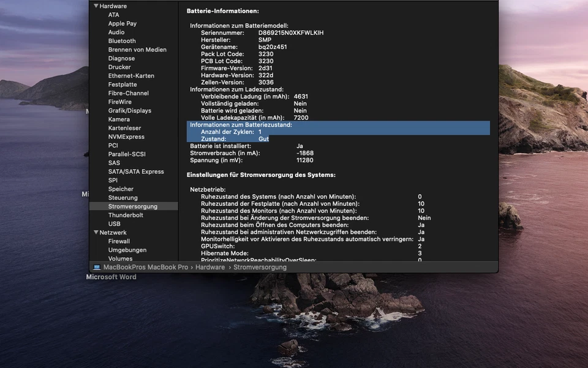The height and width of the screenshot is (368, 588).
Task: Open the Kartenleser entry
Action: [x=124, y=128]
